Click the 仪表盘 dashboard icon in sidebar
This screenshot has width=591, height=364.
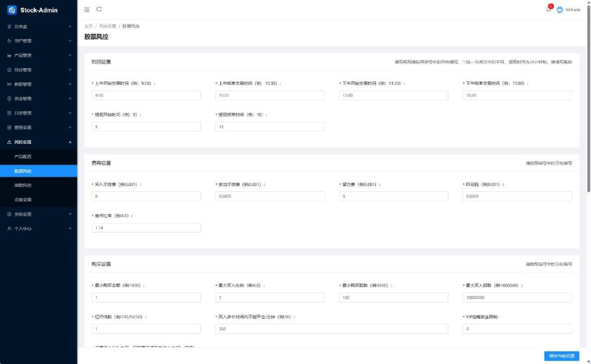[x=9, y=27]
